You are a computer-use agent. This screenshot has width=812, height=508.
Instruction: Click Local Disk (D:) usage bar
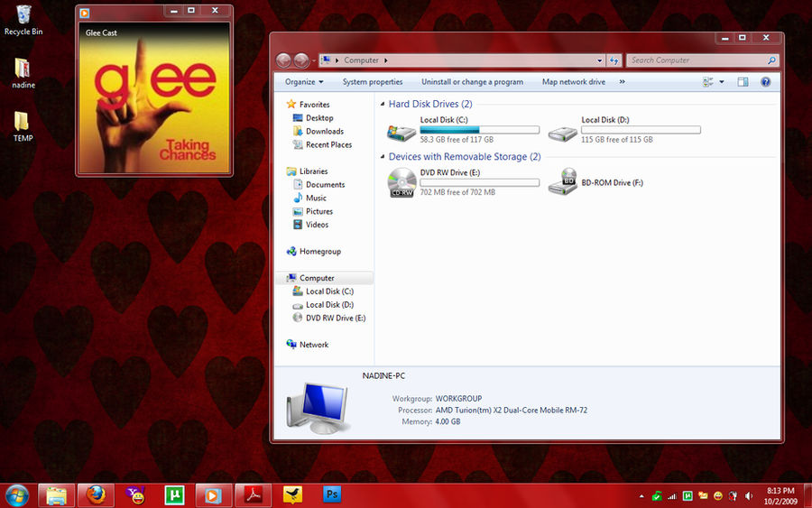[641, 130]
